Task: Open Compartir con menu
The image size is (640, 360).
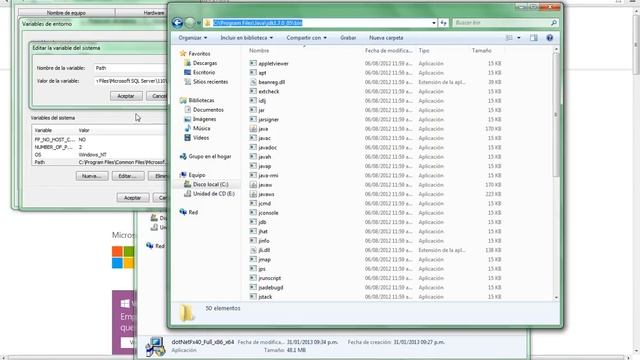Action: [307, 38]
